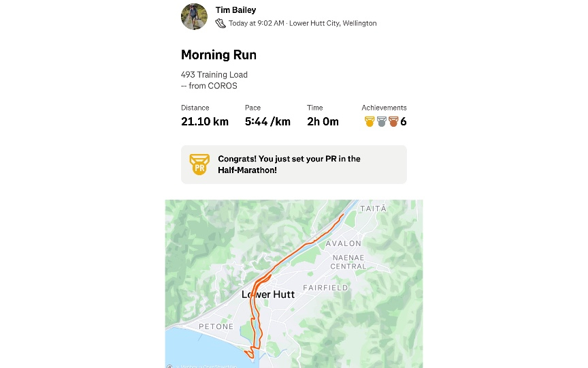Click the Taitā label on the map
The height and width of the screenshot is (368, 588).
point(373,209)
